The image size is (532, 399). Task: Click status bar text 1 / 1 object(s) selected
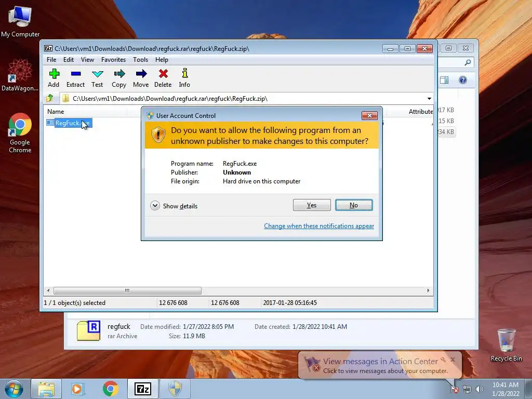75,303
